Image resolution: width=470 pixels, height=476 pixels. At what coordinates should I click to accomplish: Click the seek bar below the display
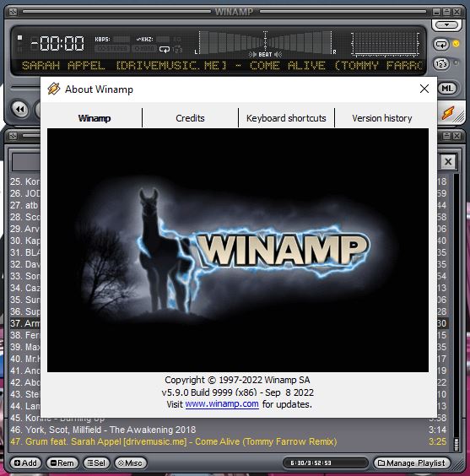pyautogui.click(x=26, y=89)
